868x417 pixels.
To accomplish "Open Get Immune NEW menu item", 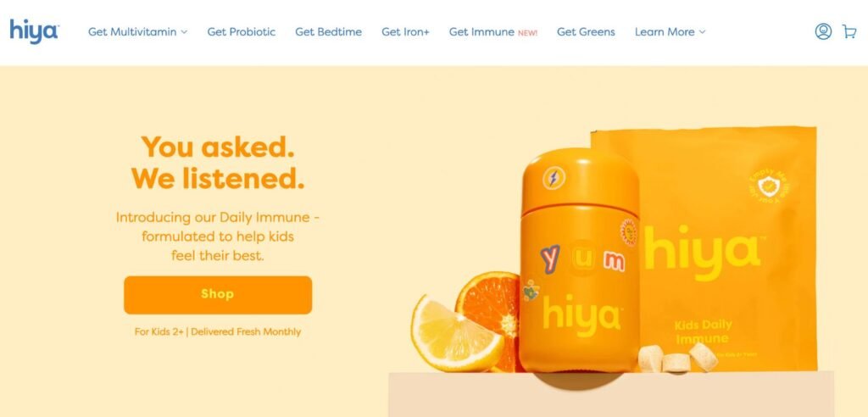I will (x=492, y=32).
